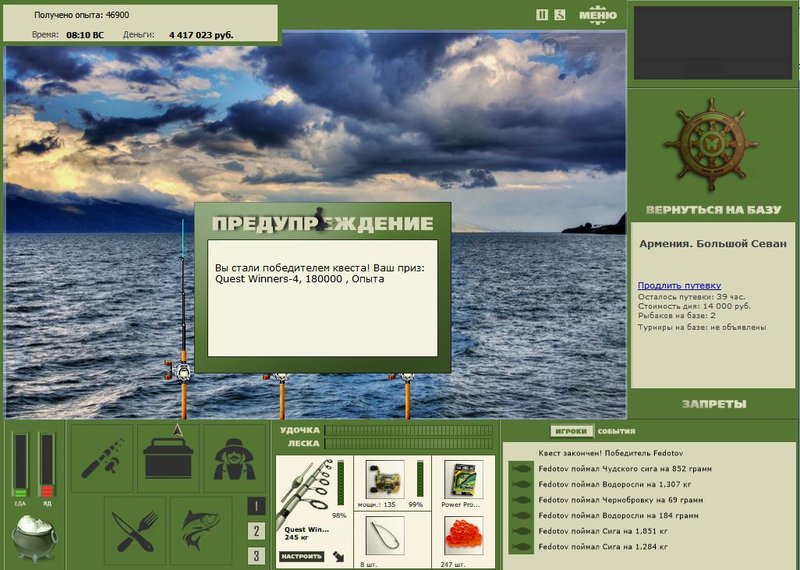This screenshot has height=570, width=800.
Task: Open the tackle box icon
Action: tap(168, 457)
